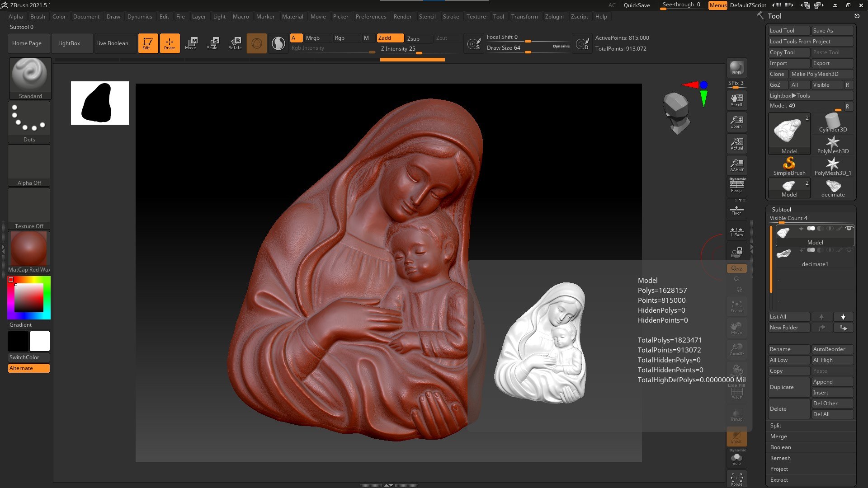Adjust the Draw Size slider
Screen dimensions: 868x488
(x=528, y=48)
